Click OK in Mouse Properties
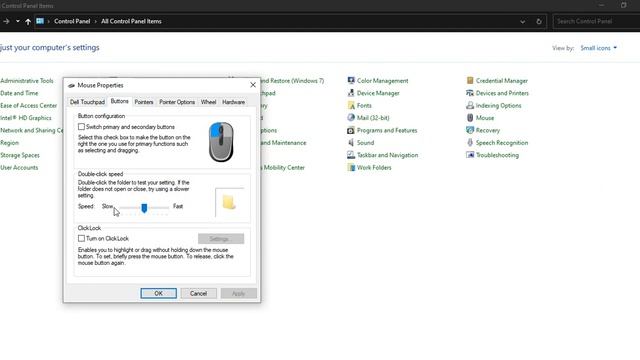 tap(158, 293)
